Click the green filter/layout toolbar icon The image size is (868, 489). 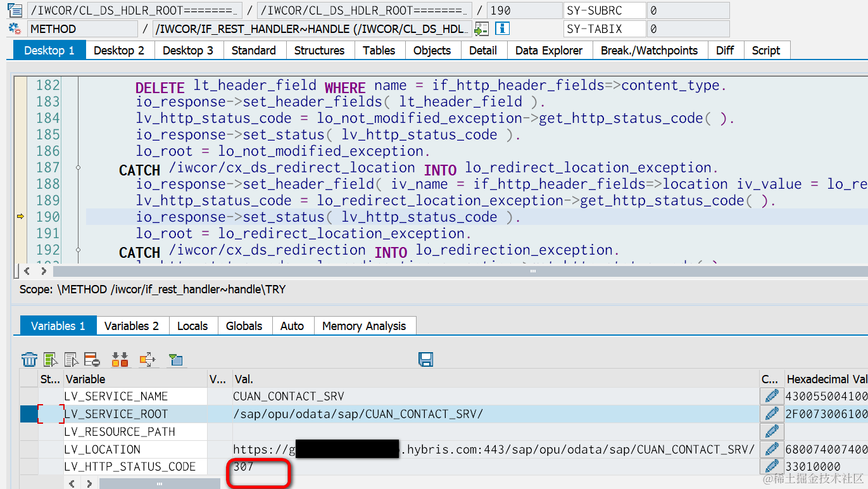point(175,360)
